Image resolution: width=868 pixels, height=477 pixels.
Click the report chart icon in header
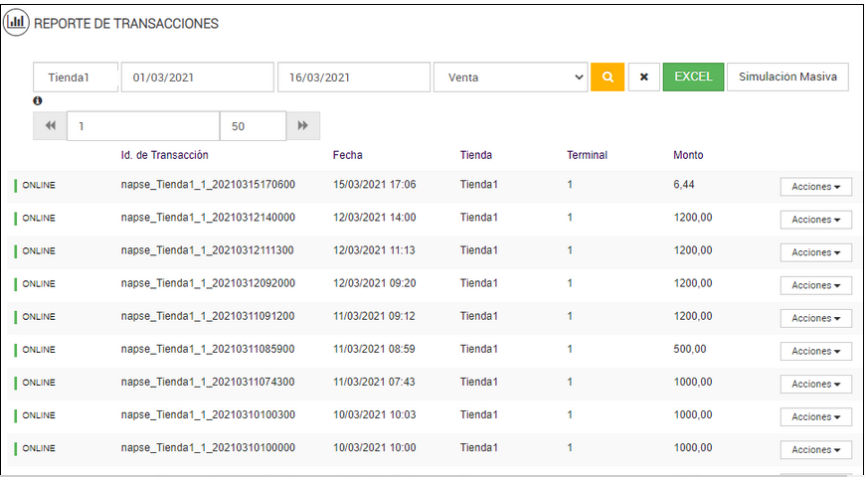click(16, 23)
